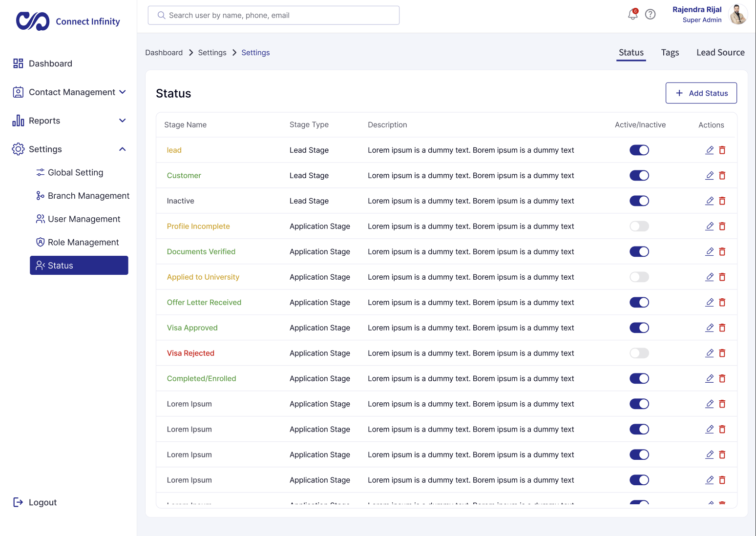Delete Applied to University status

click(722, 277)
